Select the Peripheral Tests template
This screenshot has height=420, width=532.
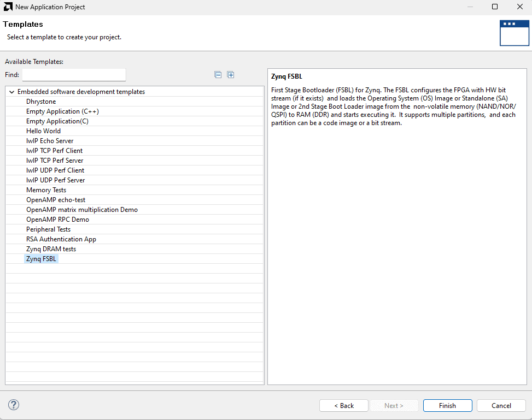[x=48, y=229]
